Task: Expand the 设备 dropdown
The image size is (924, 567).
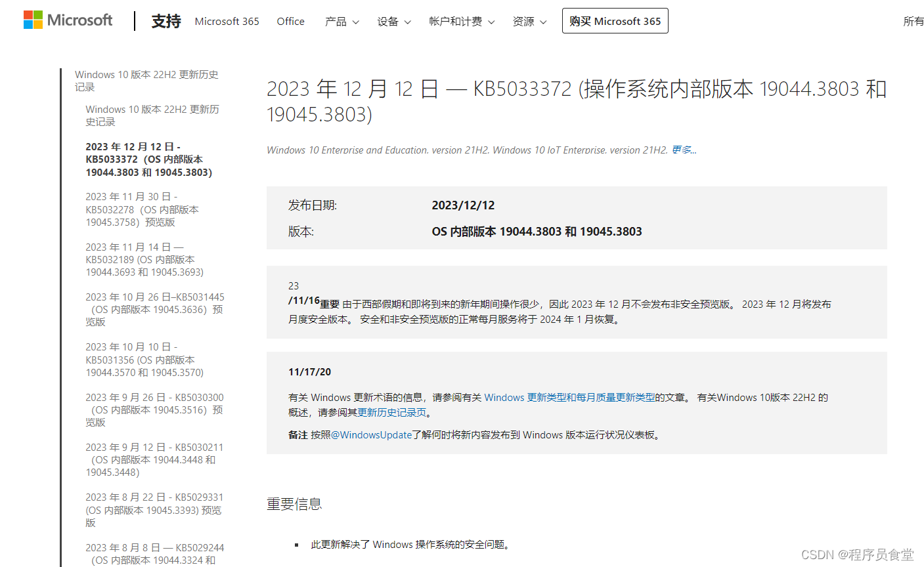Action: (x=394, y=22)
